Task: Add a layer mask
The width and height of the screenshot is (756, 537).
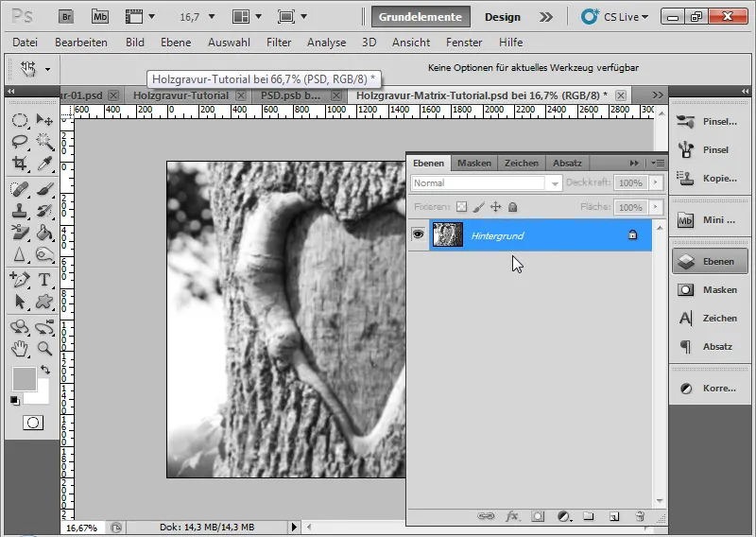Action: (x=538, y=516)
